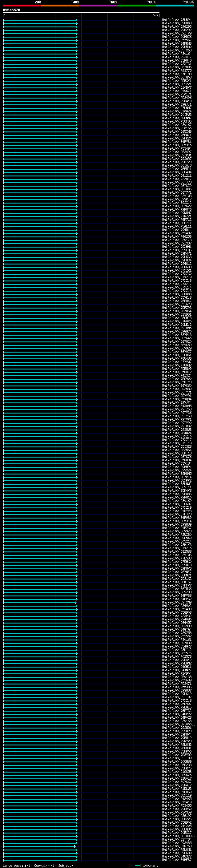Open hit UniRef100_Q96293
Screen dimensions: 197x868
point(177,26)
